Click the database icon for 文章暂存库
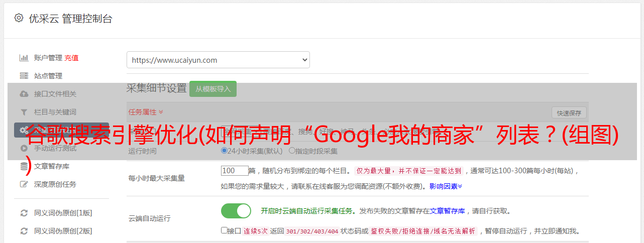 pyautogui.click(x=24, y=166)
